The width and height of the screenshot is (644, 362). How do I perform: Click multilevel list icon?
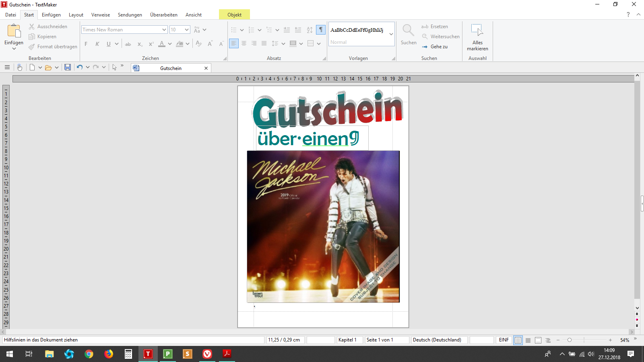[x=269, y=30]
